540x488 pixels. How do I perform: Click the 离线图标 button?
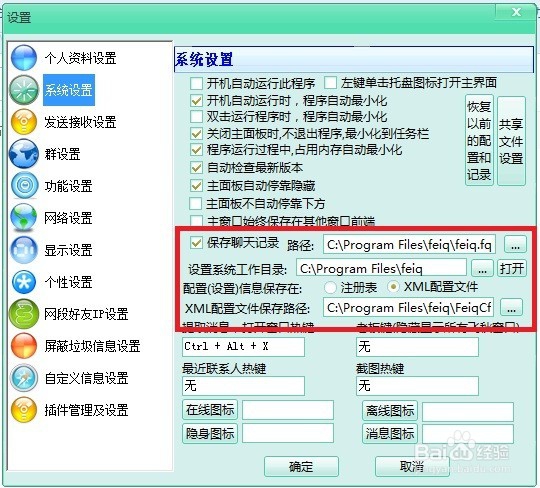coord(390,411)
